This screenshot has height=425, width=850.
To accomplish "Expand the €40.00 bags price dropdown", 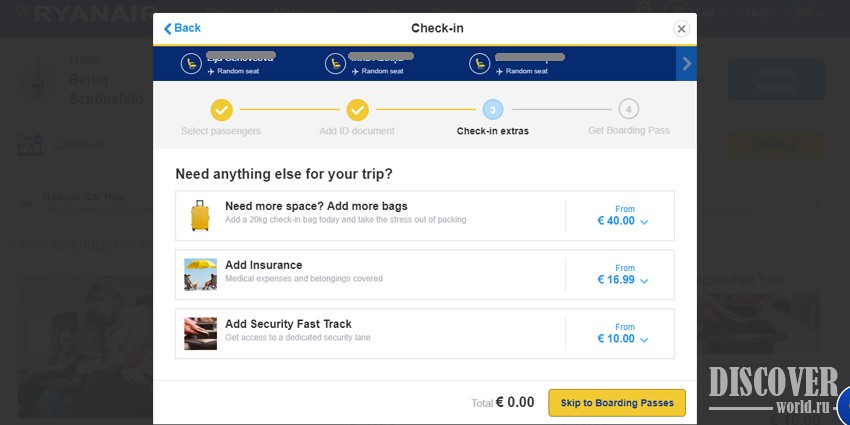I will [644, 222].
